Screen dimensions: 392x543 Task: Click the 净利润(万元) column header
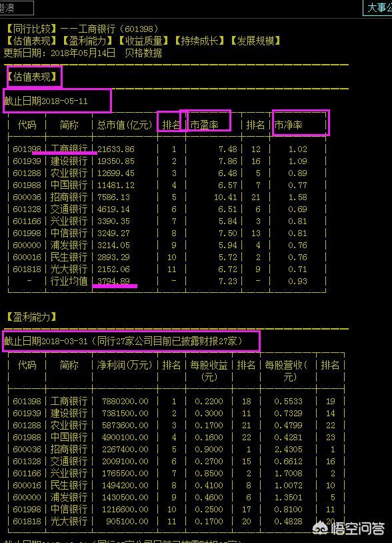[x=125, y=365]
